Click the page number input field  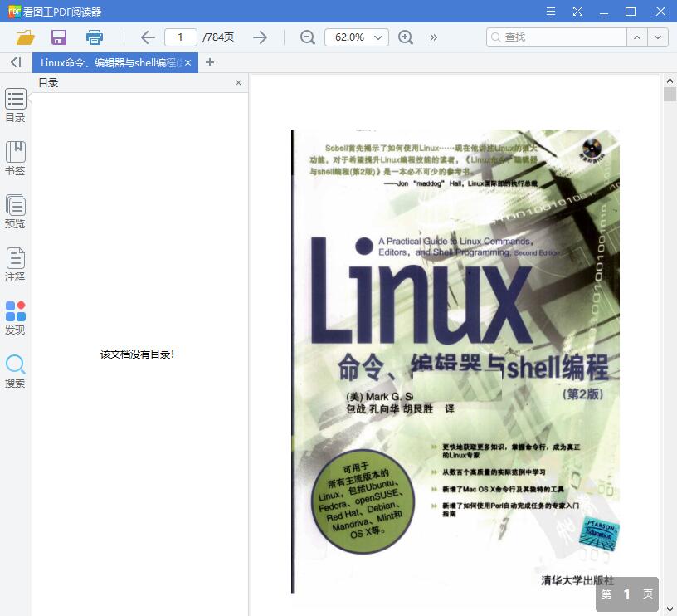(181, 37)
